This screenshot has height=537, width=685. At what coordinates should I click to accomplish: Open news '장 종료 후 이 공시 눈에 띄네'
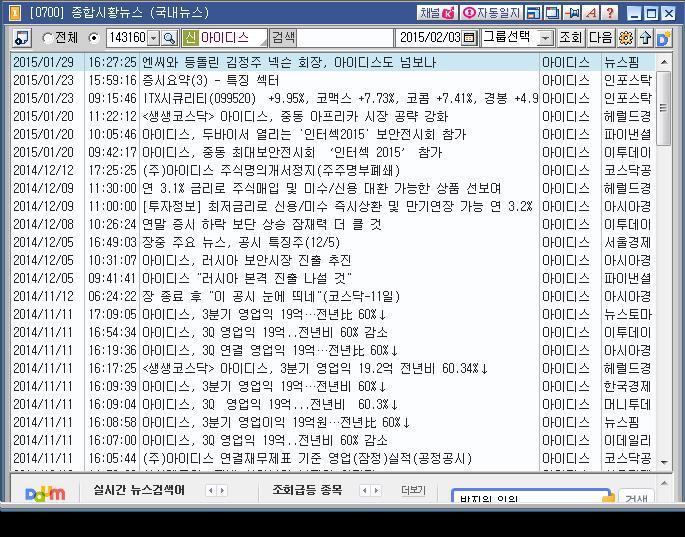(333, 297)
